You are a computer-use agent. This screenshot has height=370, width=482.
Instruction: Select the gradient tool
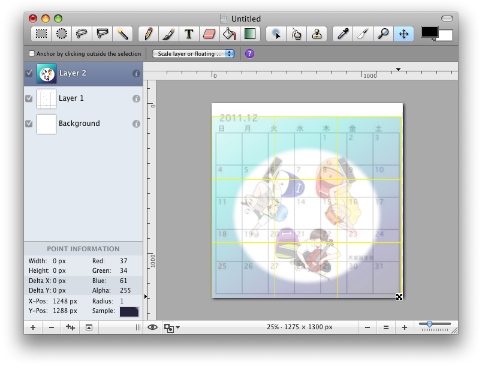[250, 34]
